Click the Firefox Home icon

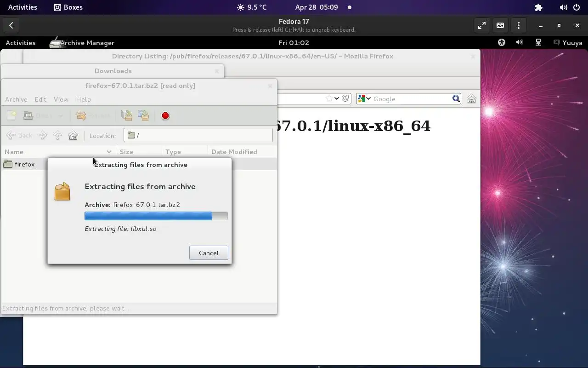pos(471,99)
